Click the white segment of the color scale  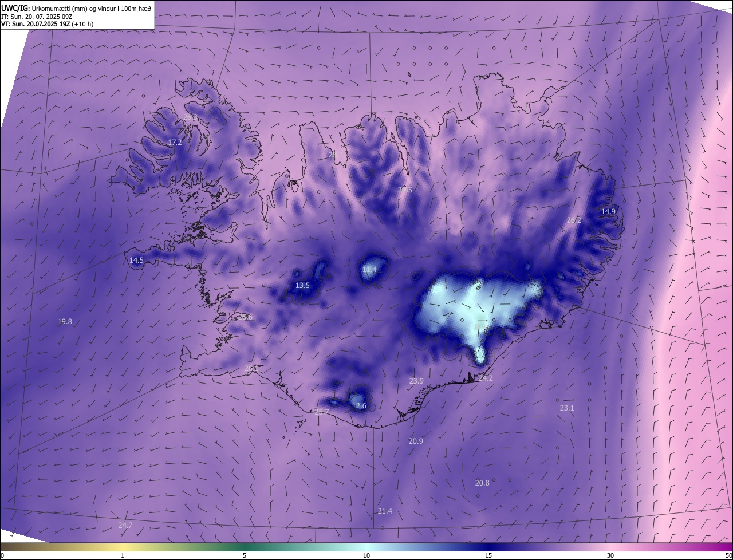(x=366, y=547)
